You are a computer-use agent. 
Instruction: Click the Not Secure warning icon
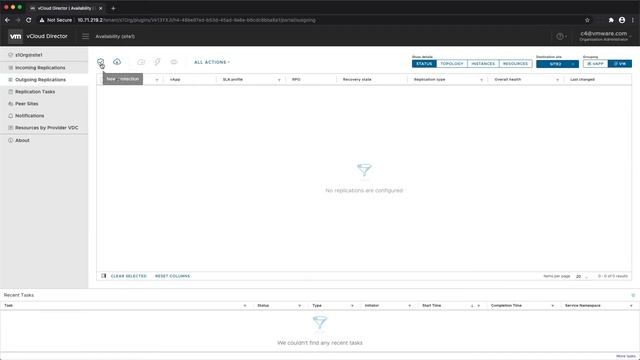pos(42,20)
